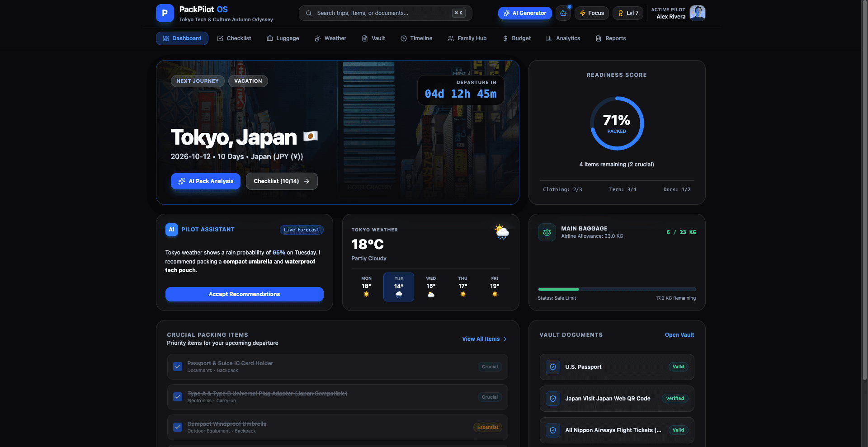Switch to the Luggage tab
The image size is (868, 447).
click(283, 38)
